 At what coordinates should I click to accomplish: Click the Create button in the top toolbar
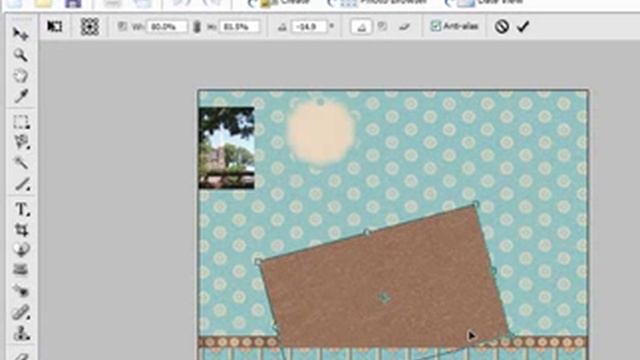(279, 2)
